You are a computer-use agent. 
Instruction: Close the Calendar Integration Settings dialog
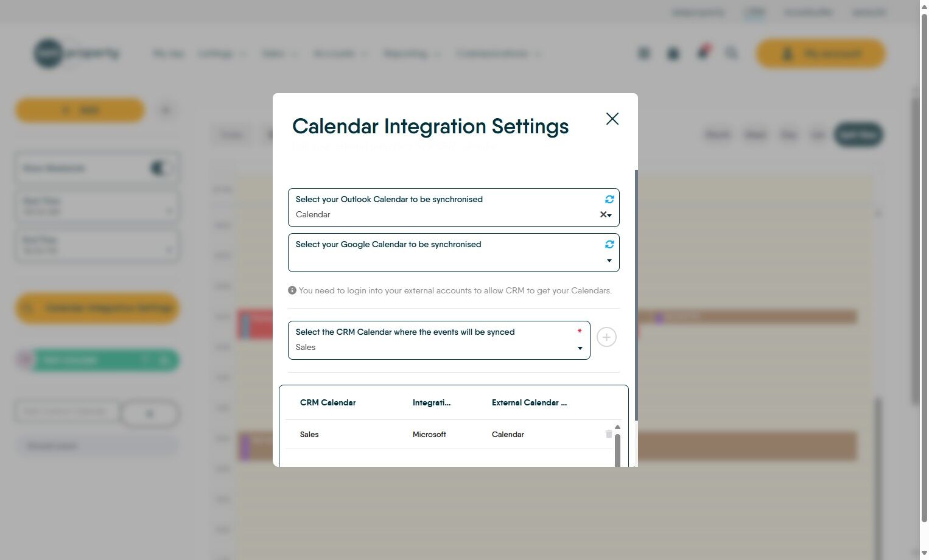(x=612, y=119)
